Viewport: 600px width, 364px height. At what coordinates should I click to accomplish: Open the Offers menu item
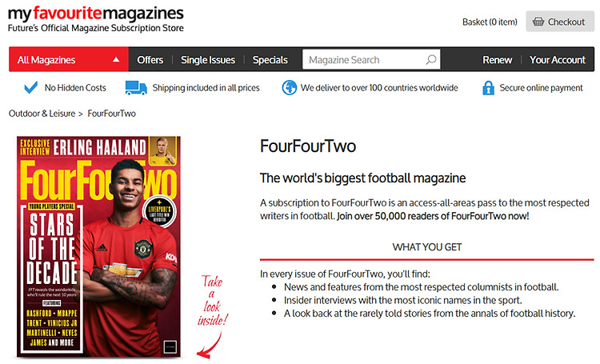tap(150, 60)
